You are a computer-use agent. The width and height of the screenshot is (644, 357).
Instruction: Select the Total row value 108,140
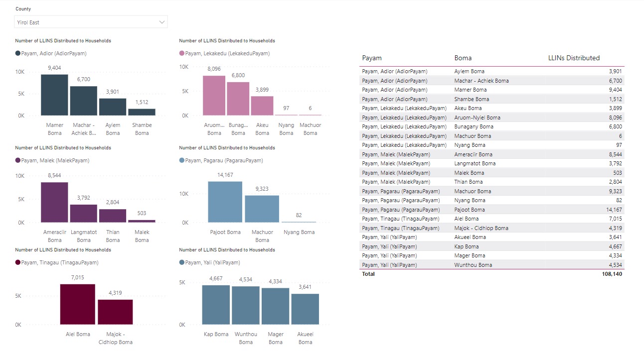pos(611,274)
